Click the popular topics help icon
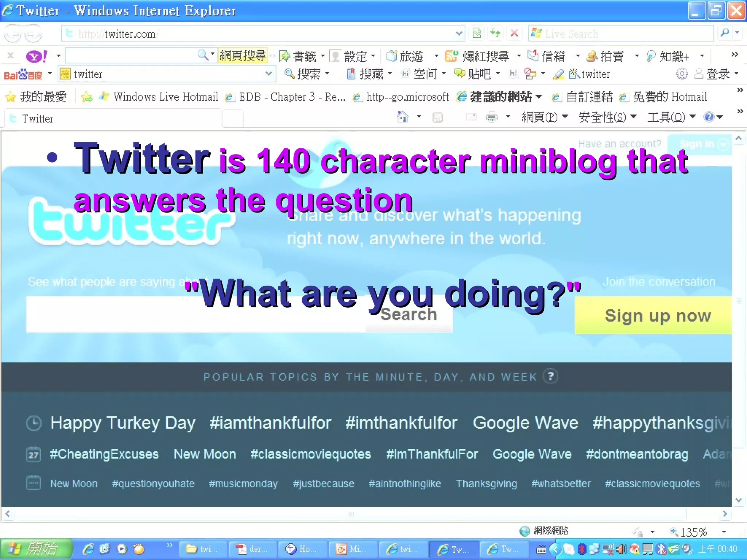The height and width of the screenshot is (560, 747). coord(550,376)
